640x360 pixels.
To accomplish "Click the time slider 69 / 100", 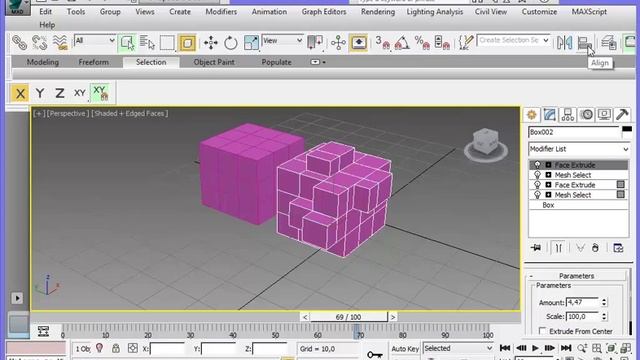I will (348, 317).
